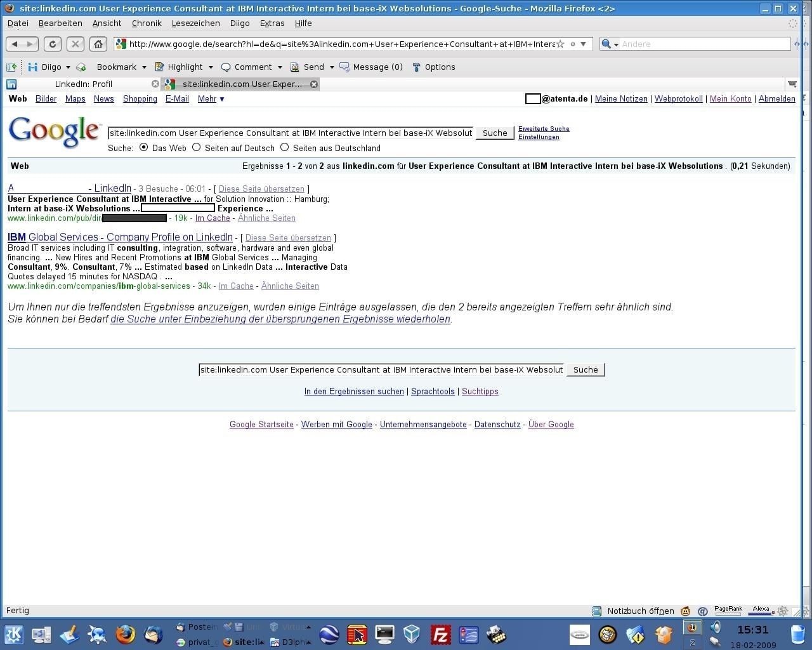Click the Firefox 'Andere' search box
The height and width of the screenshot is (650, 812).
[x=705, y=44]
